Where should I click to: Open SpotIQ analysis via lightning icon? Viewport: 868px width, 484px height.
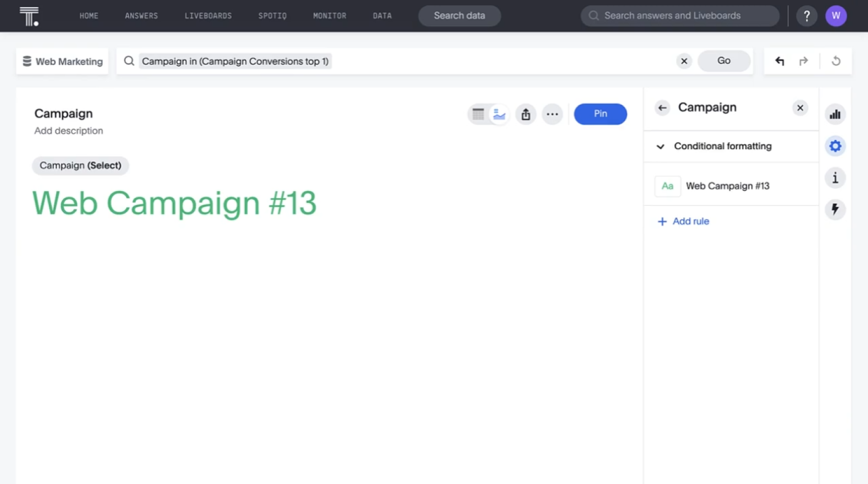click(x=835, y=210)
